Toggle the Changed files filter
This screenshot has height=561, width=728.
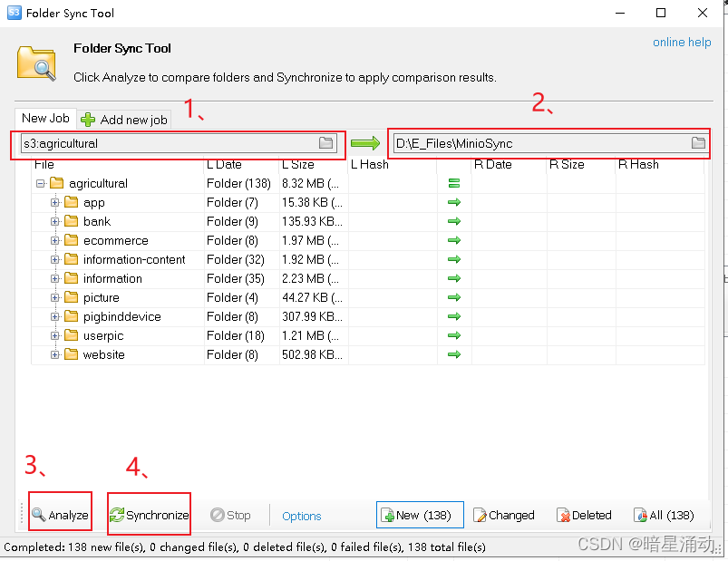click(x=504, y=515)
